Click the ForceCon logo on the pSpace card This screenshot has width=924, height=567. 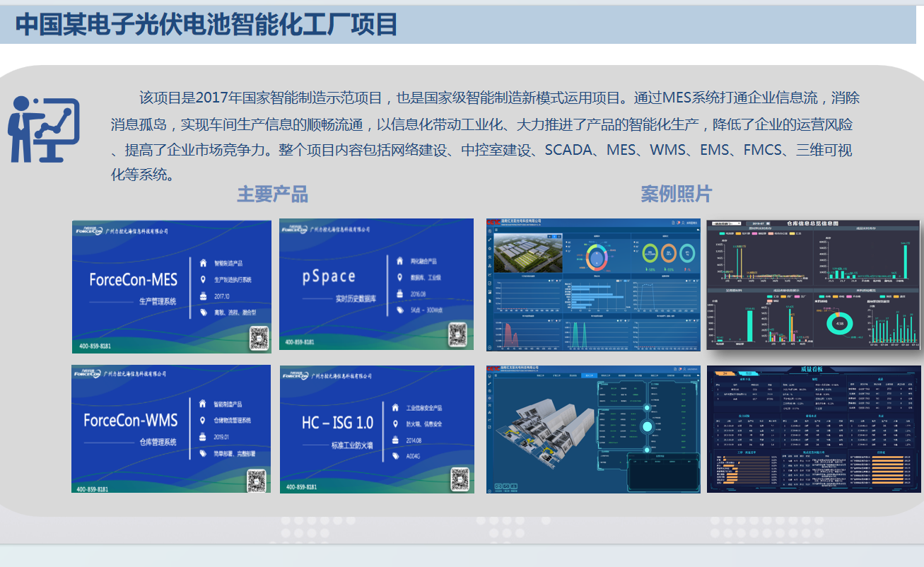[296, 228]
